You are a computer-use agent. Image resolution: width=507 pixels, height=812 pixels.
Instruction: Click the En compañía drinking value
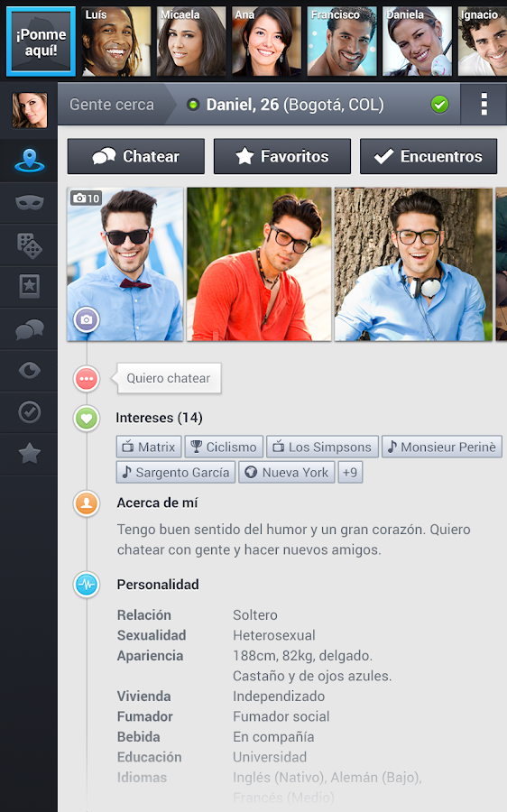(x=273, y=737)
